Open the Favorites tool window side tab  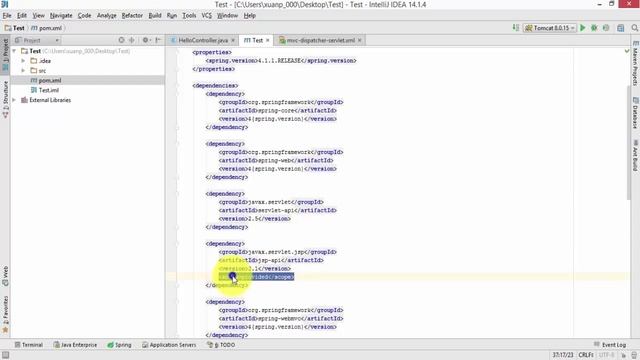(5, 314)
